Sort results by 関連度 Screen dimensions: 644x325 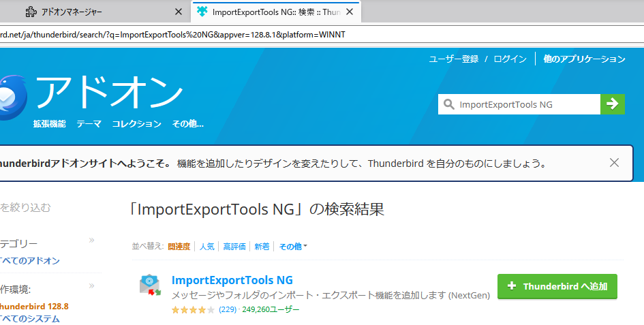click(x=179, y=247)
